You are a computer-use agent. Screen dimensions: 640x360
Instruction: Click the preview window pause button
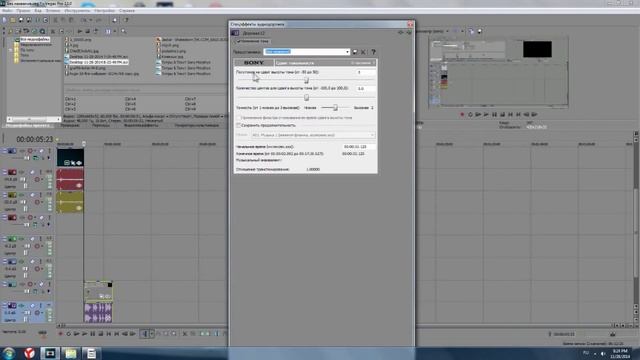494,115
